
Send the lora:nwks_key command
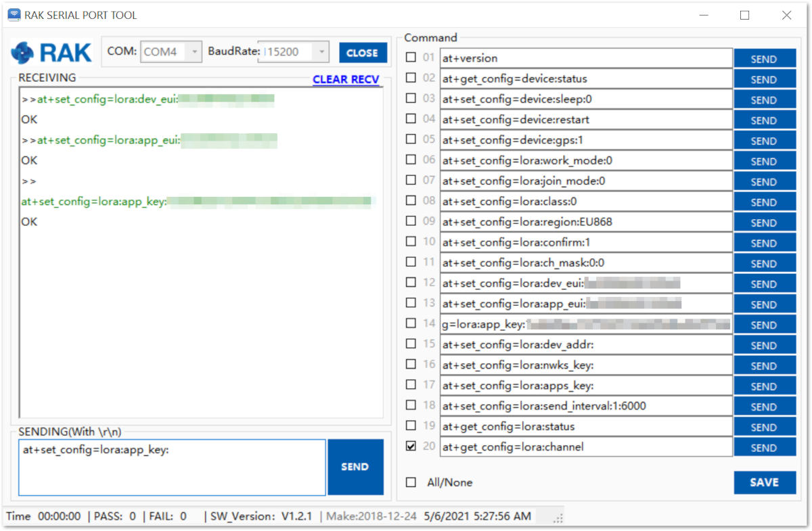tap(765, 365)
